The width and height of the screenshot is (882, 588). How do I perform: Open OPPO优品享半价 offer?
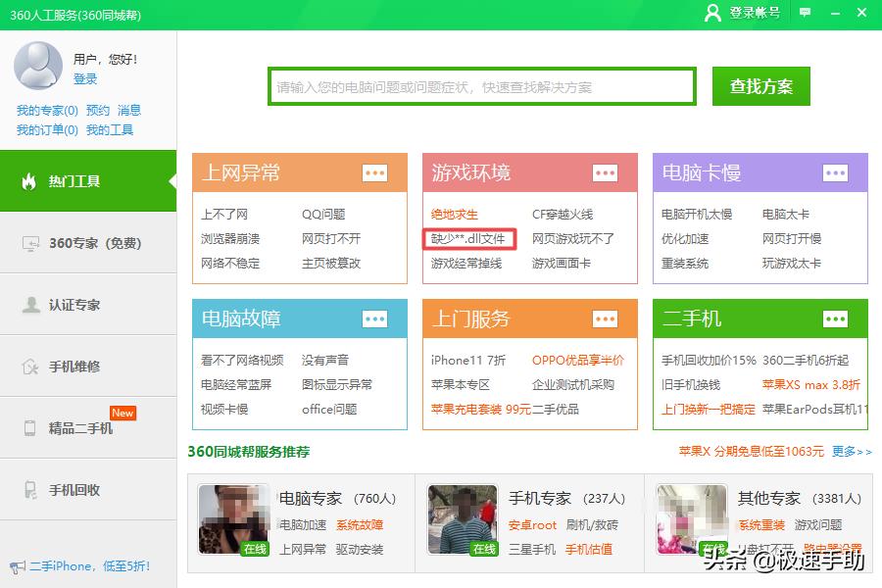coord(578,360)
